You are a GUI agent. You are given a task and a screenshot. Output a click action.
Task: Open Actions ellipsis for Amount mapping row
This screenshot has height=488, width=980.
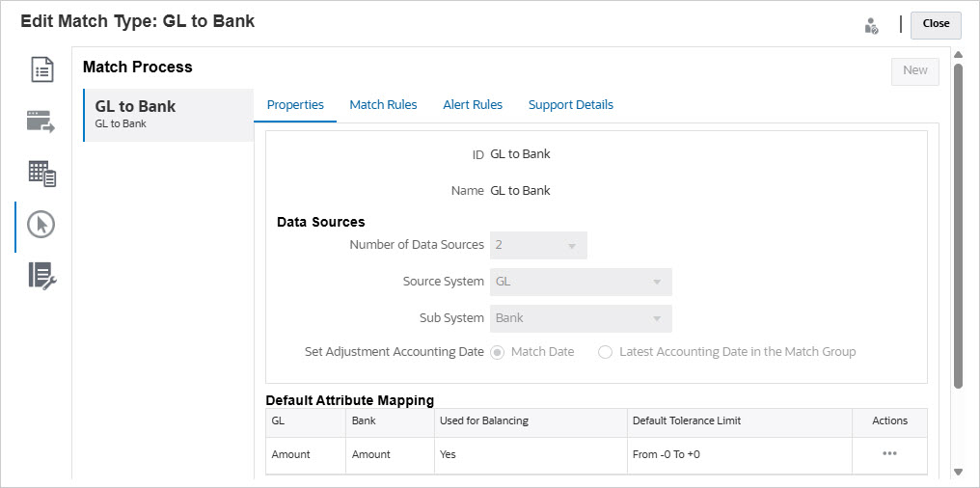pos(889,454)
